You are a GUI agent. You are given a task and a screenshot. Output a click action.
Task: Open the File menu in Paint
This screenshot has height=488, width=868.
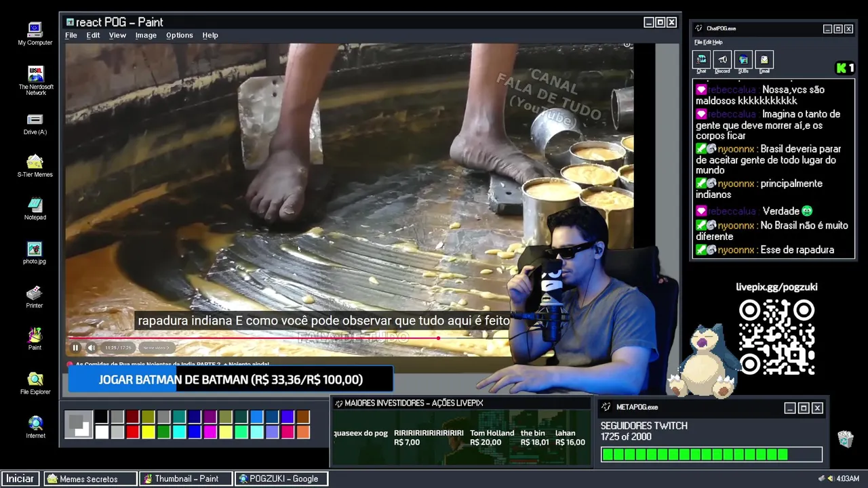[71, 35]
